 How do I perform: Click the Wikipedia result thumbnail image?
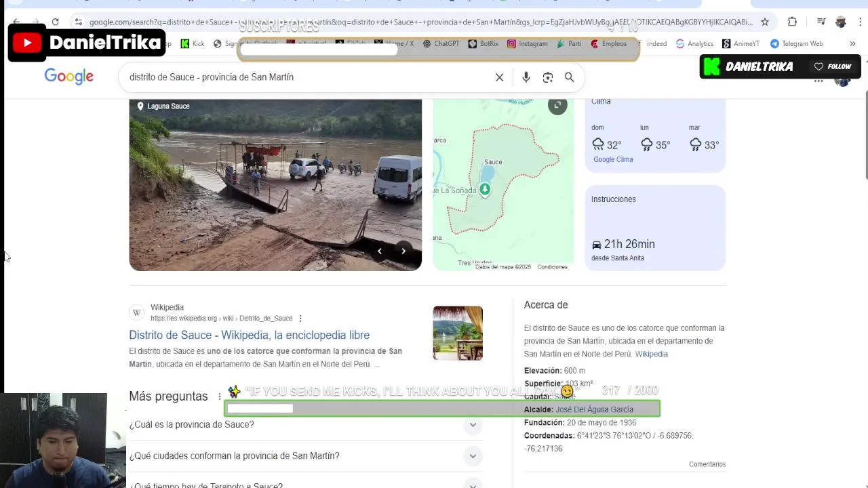coord(458,333)
